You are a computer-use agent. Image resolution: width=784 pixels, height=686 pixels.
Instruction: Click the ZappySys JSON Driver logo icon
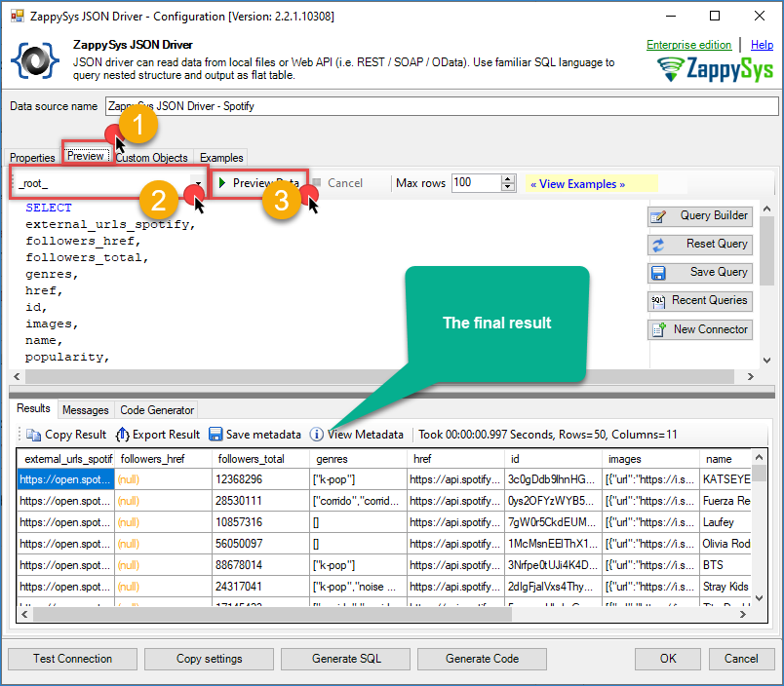click(35, 61)
